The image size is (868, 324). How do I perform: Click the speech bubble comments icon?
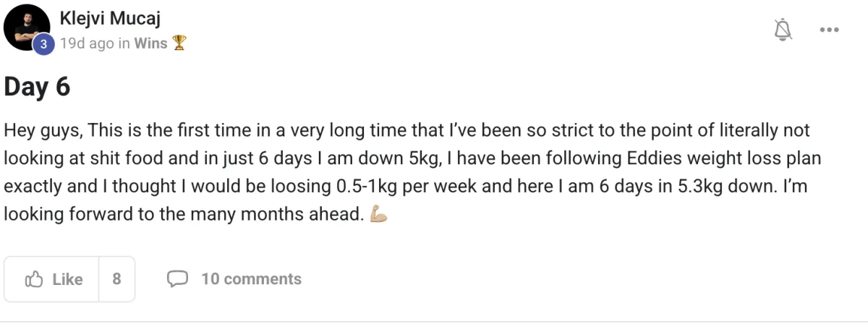coord(178,279)
